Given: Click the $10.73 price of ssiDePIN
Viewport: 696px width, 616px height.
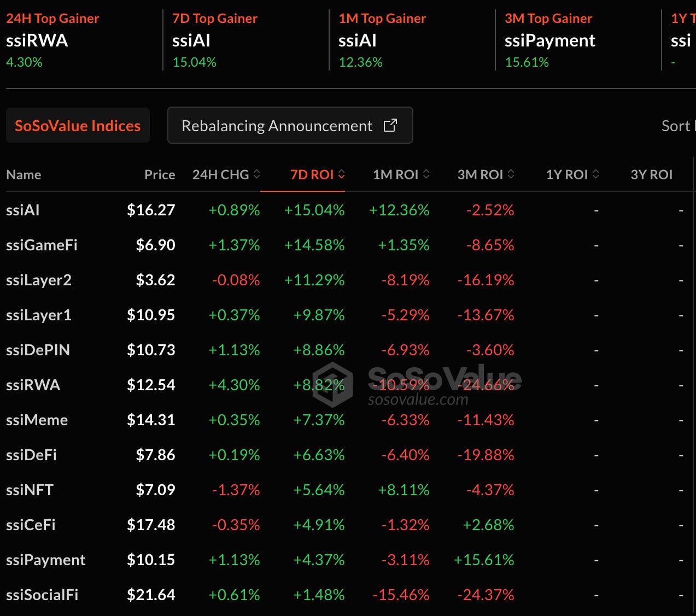Looking at the screenshot, I should [x=151, y=350].
